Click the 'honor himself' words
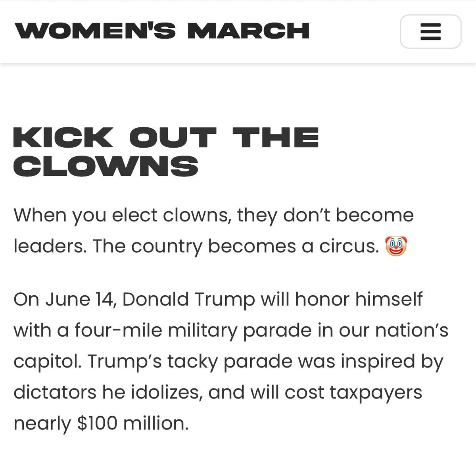The height and width of the screenshot is (454, 476). pyautogui.click(x=359, y=299)
